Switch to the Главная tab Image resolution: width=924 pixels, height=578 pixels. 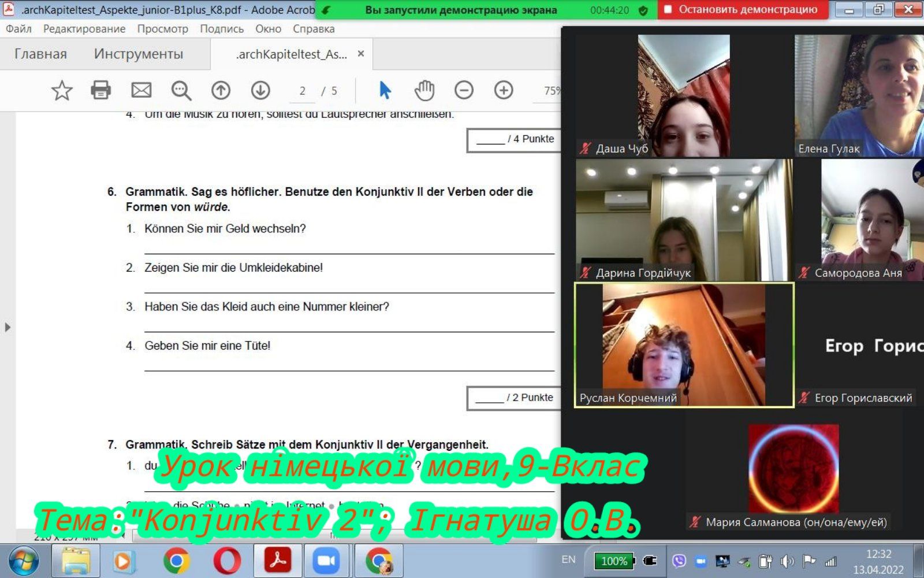(x=40, y=54)
